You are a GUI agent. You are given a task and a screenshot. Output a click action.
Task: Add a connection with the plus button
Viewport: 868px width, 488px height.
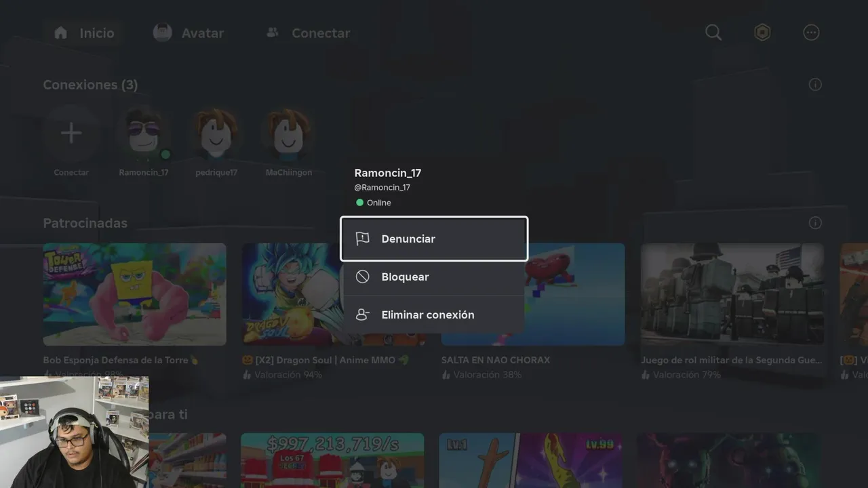[71, 133]
